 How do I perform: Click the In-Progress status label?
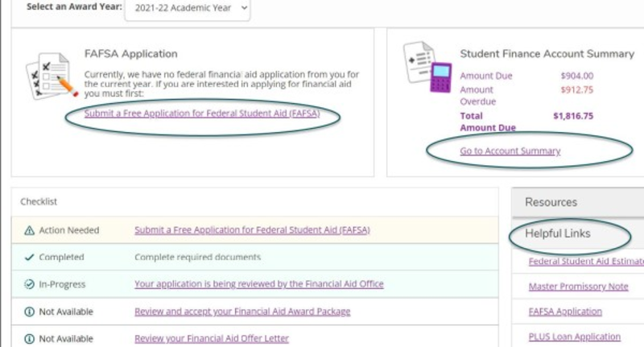pyautogui.click(x=62, y=284)
